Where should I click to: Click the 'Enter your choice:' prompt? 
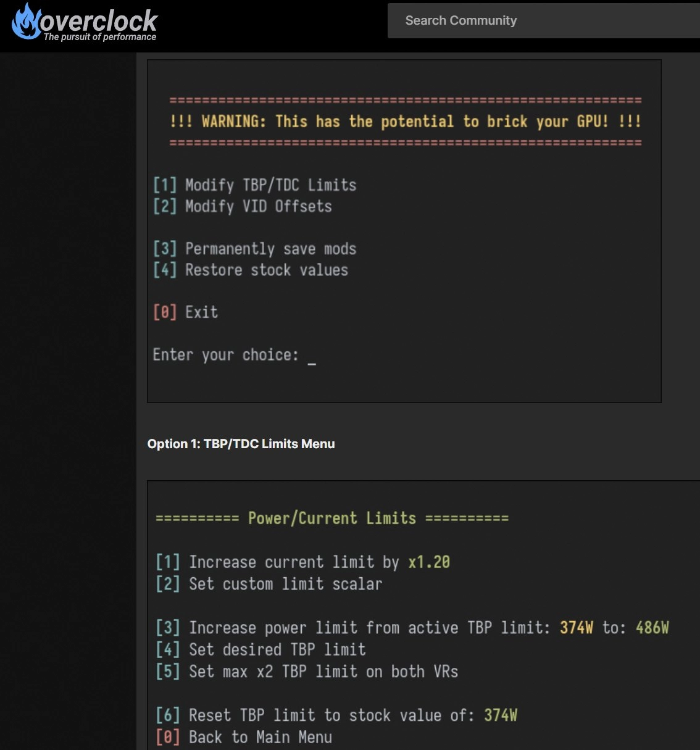point(225,355)
